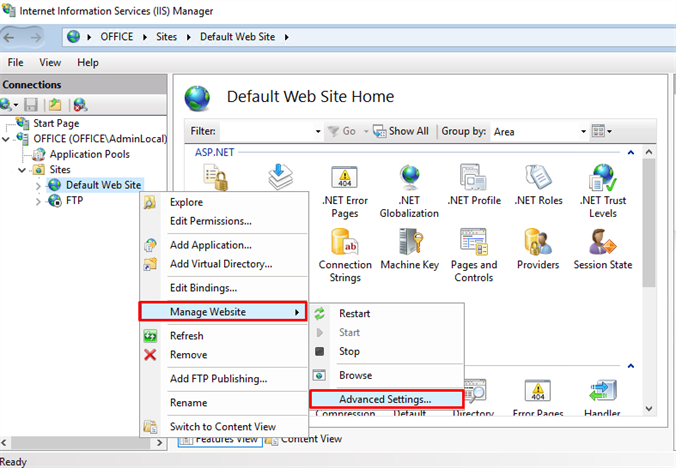Choose Refresh from context menu
This screenshot has width=676, height=468.
224,336
